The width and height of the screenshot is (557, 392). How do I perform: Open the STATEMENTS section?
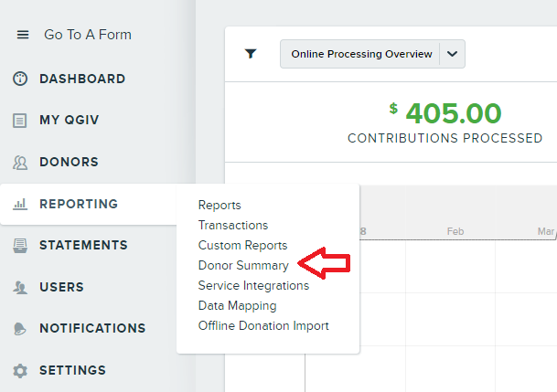83,246
